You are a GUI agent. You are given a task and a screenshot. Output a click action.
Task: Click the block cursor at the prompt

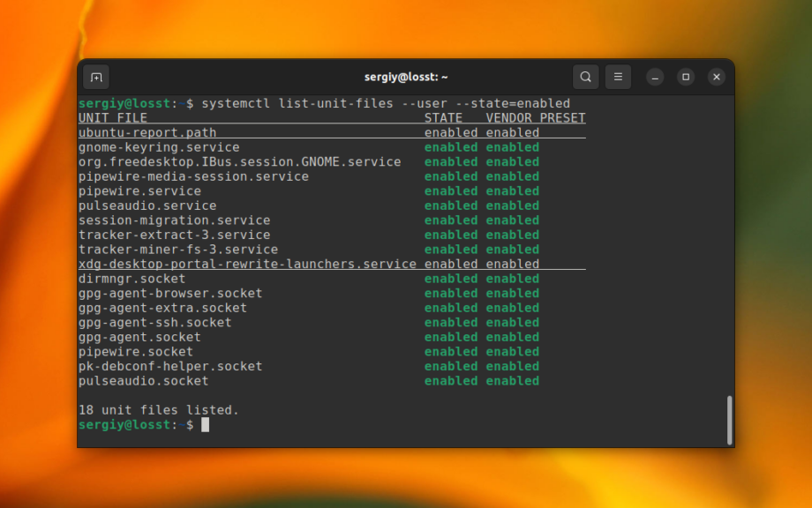[x=205, y=425]
